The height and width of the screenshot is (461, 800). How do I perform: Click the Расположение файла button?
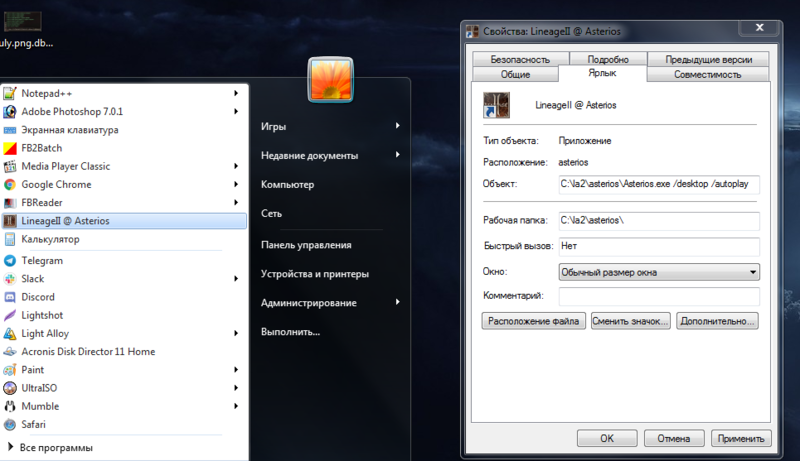(534, 321)
